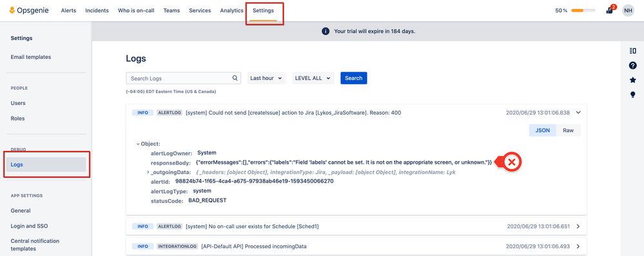Switch log view to JSON
The width and height of the screenshot is (644, 256).
click(x=543, y=130)
